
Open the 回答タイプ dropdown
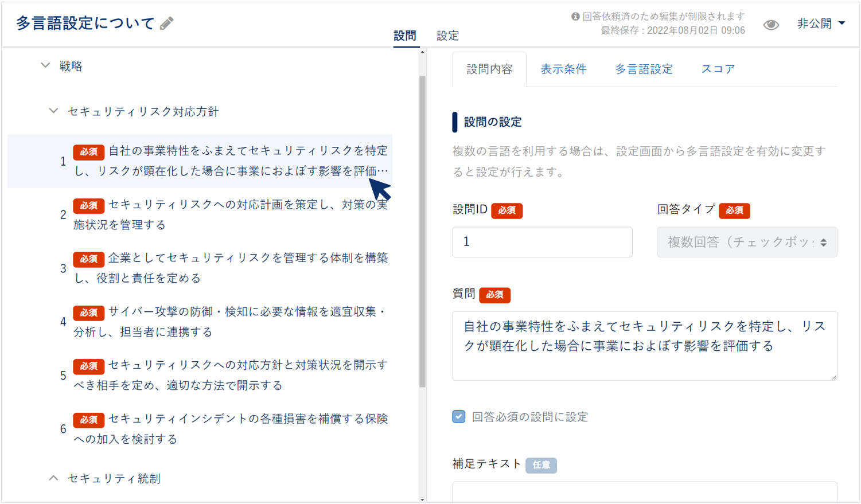coord(747,242)
